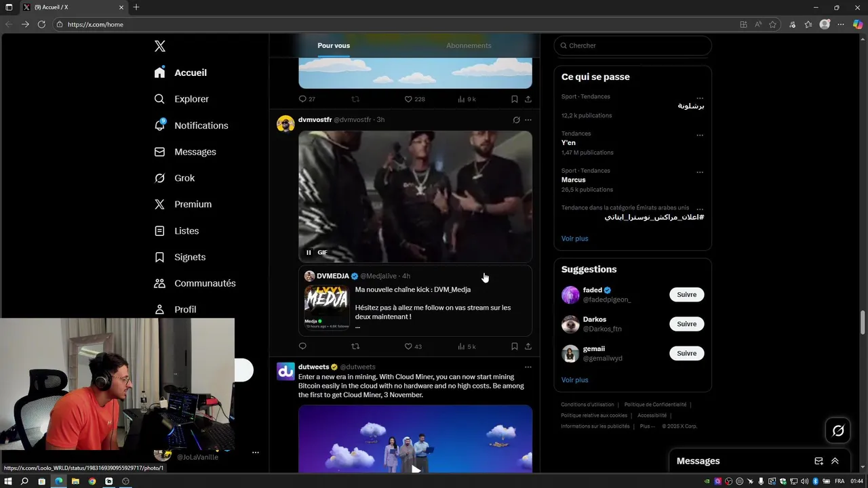Bookmark dvmvostfr's post
Viewport: 868px width, 488px height.
pos(515,346)
